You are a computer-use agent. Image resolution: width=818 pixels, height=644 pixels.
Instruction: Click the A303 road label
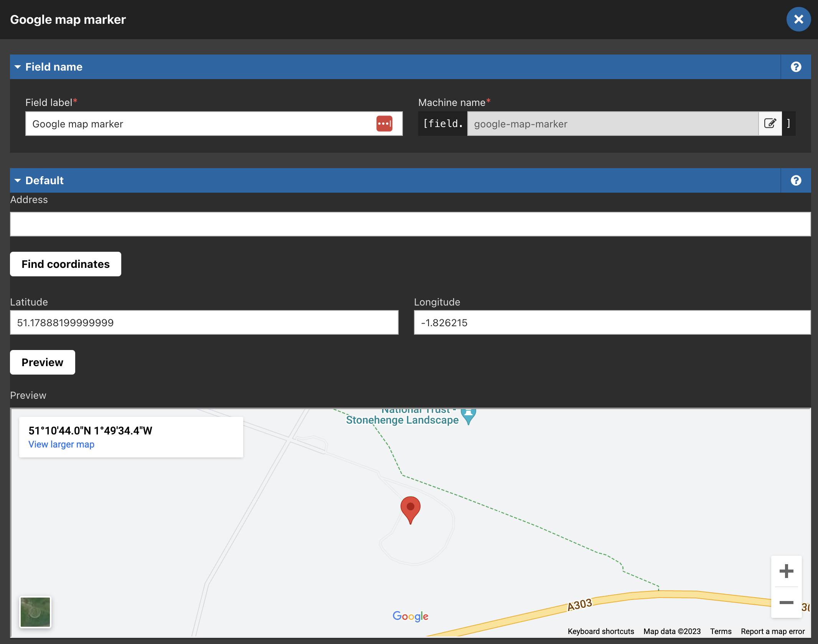point(580,604)
